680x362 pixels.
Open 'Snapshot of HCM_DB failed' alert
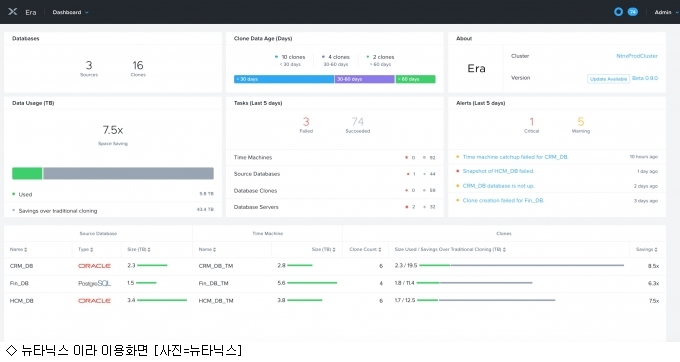tap(498, 171)
